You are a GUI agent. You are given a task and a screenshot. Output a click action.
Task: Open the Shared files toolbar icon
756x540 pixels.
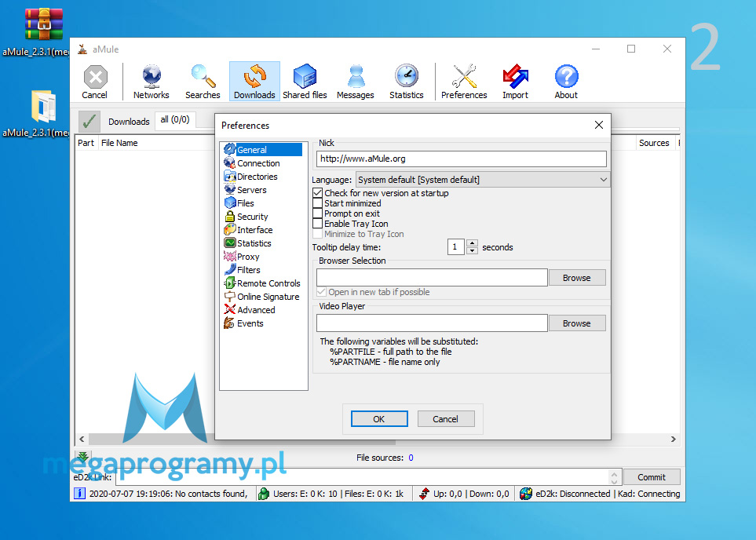[x=305, y=82]
